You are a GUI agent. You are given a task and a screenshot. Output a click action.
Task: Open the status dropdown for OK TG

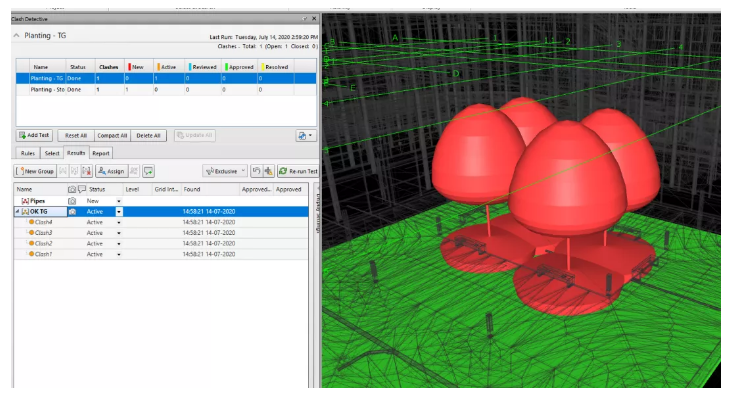coord(119,212)
